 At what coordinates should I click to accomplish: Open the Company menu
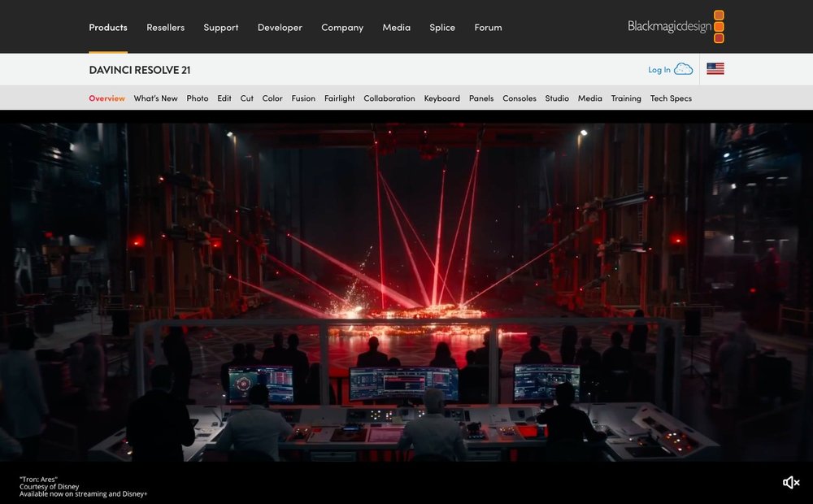click(342, 27)
